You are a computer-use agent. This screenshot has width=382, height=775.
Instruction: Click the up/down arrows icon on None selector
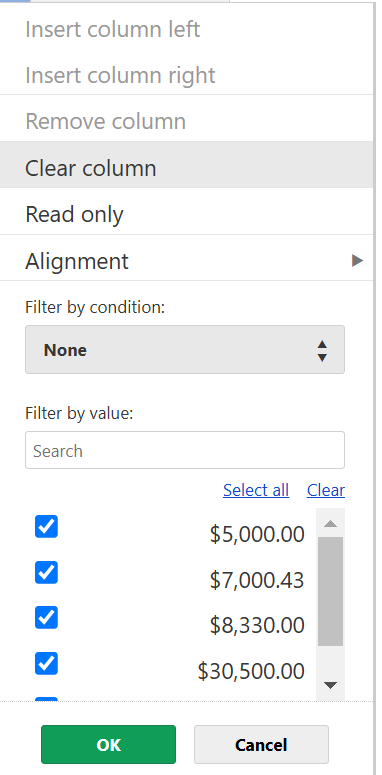[x=322, y=350]
